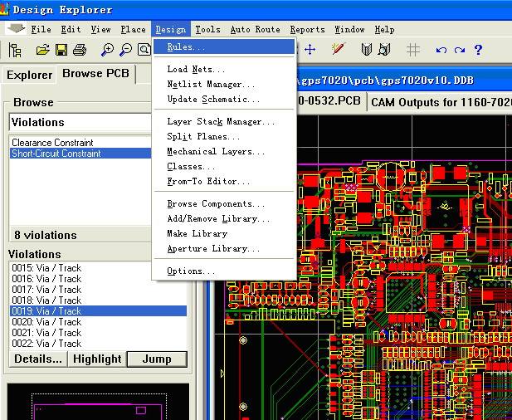This screenshot has height=420, width=512.
Task: Click the Zoom In magnifier icon
Action: pos(107,51)
